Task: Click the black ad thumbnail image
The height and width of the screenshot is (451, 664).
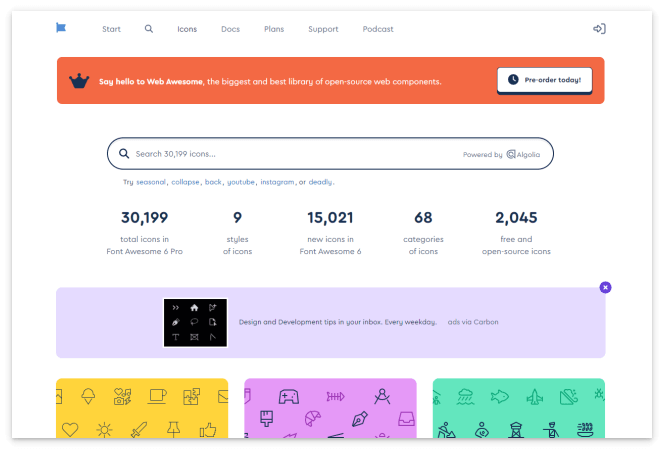Action: click(195, 323)
